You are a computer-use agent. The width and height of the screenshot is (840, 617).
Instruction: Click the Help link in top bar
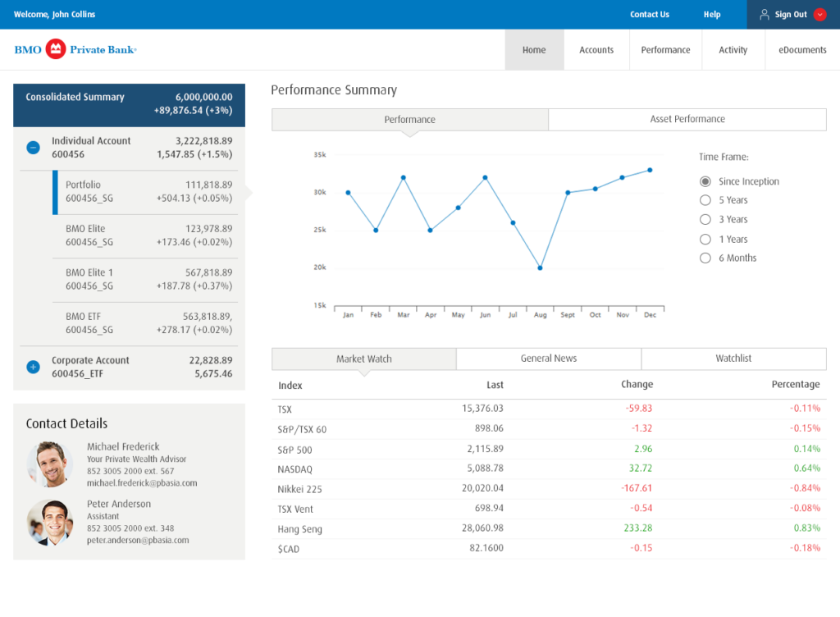coord(712,15)
